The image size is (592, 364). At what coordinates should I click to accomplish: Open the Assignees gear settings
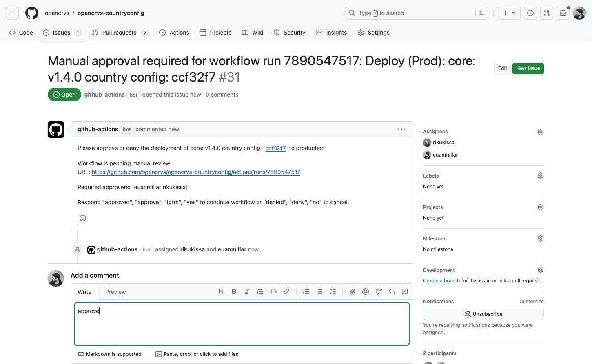pyautogui.click(x=540, y=132)
